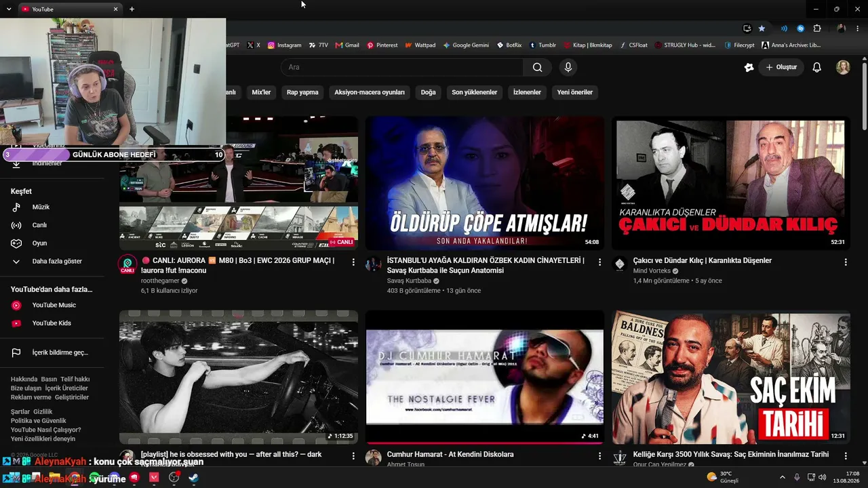Open the Chrome profile avatar
Image resolution: width=868 pixels, height=488 pixels.
841,28
